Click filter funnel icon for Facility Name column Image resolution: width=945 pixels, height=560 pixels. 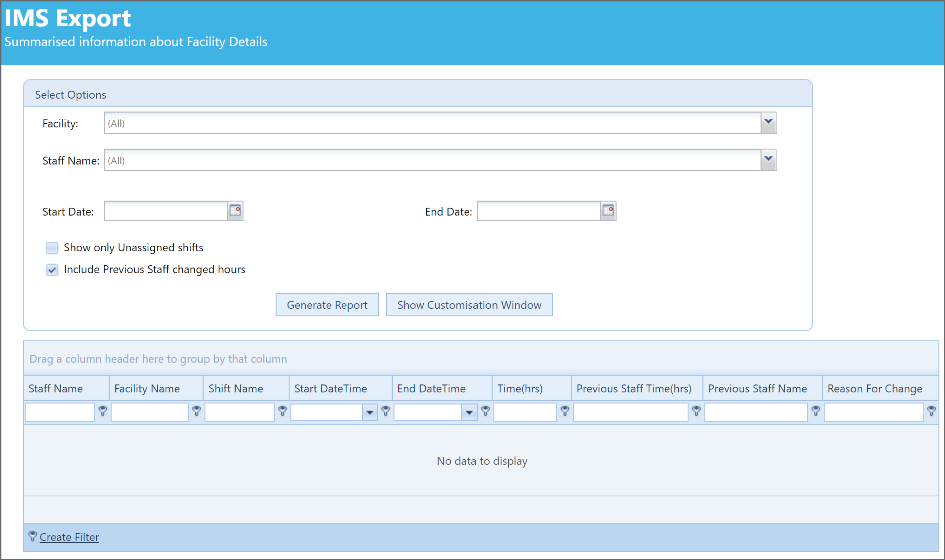tap(196, 411)
